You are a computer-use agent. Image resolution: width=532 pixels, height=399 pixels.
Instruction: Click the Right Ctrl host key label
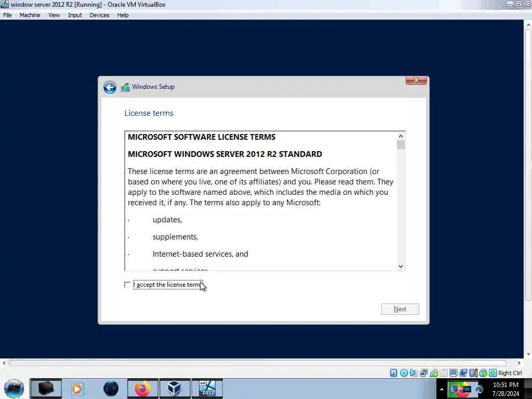point(510,373)
